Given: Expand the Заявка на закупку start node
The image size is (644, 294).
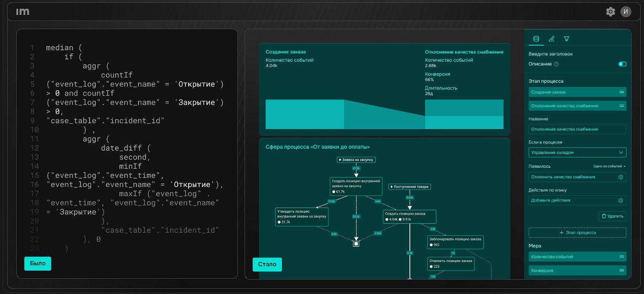Looking at the screenshot, I should [356, 160].
